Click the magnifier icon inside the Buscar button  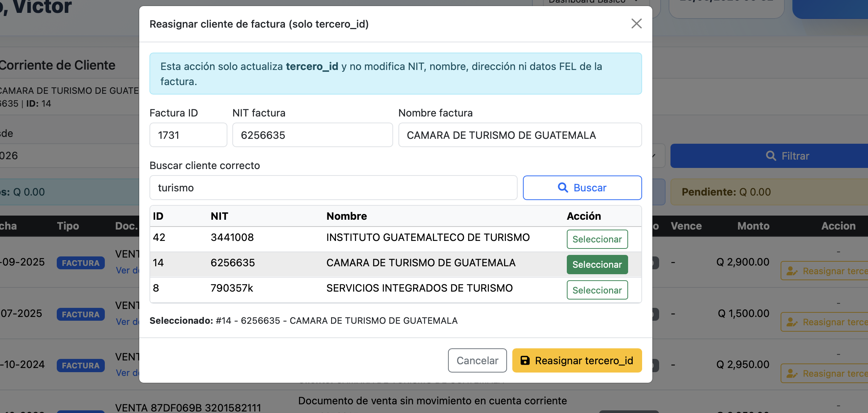coord(562,188)
